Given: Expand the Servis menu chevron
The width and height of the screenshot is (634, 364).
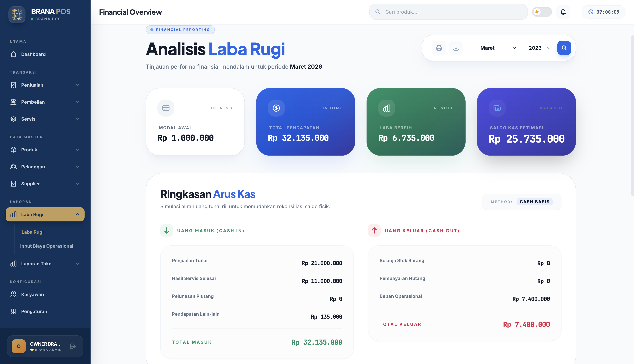Looking at the screenshot, I should pyautogui.click(x=77, y=119).
